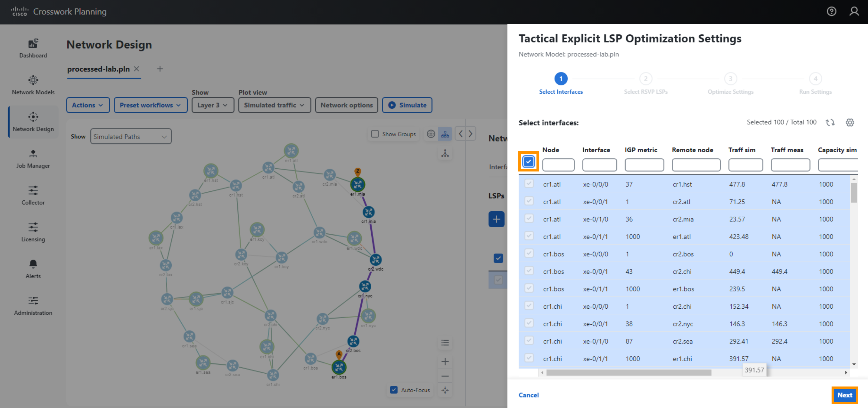Click er1.bos node on topology

(339, 367)
